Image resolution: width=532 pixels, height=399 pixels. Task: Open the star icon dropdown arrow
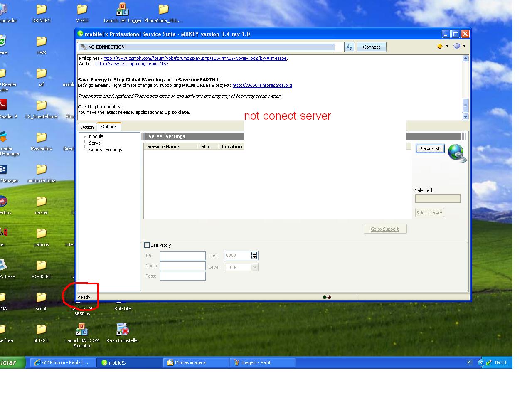pos(447,46)
